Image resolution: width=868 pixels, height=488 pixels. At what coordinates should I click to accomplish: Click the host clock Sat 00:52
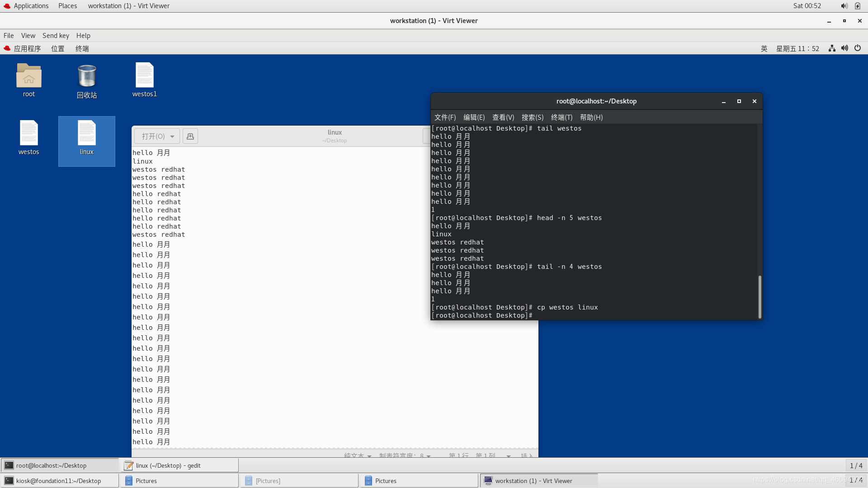(807, 6)
